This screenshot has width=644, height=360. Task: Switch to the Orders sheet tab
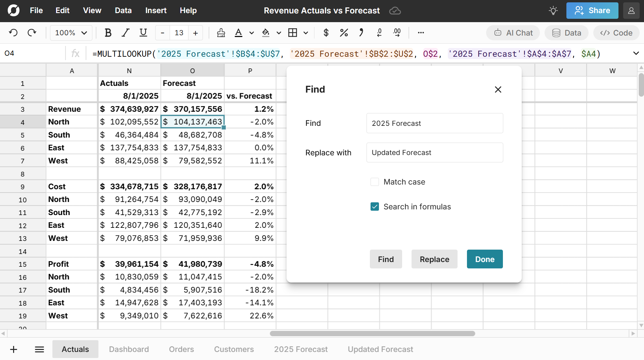(181, 349)
